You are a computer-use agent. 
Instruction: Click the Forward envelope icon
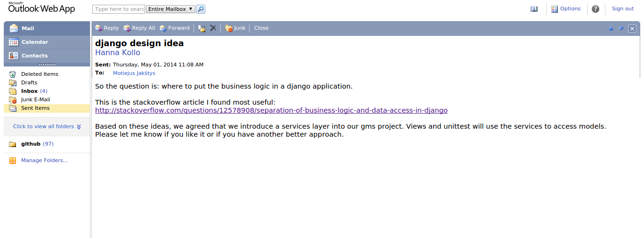click(x=163, y=28)
